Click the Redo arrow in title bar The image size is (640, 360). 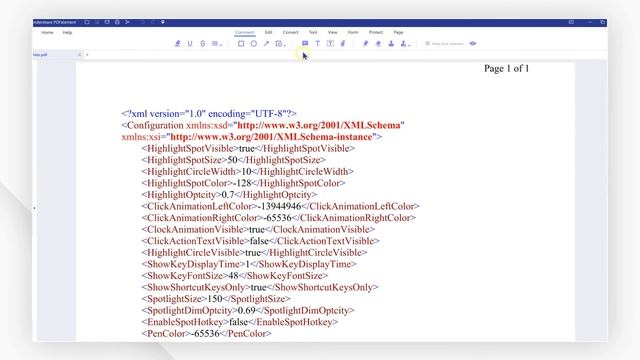point(153,22)
